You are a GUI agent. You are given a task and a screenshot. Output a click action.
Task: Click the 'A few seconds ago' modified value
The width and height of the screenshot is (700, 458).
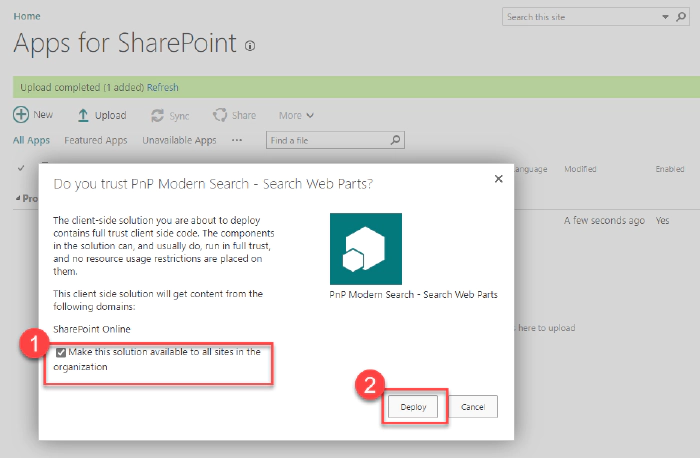tap(604, 221)
